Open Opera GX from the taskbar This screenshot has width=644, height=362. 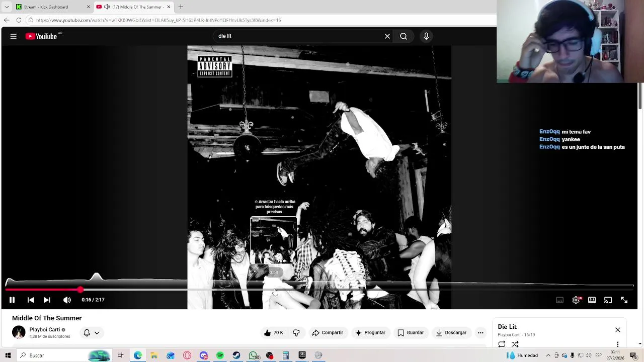point(187,355)
